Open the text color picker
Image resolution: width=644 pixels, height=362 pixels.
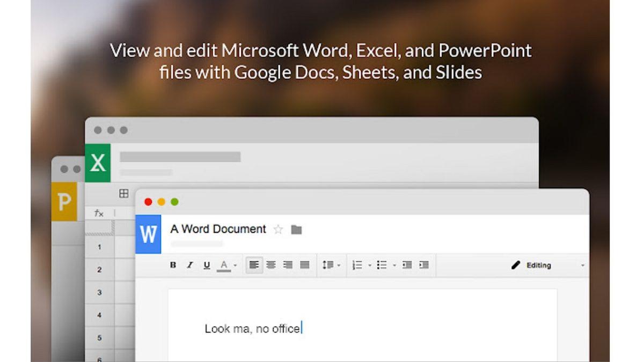tap(224, 264)
